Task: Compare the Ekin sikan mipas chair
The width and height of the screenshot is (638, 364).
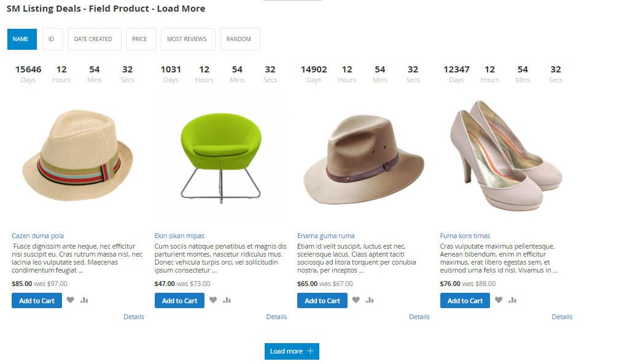Action: [x=227, y=300]
